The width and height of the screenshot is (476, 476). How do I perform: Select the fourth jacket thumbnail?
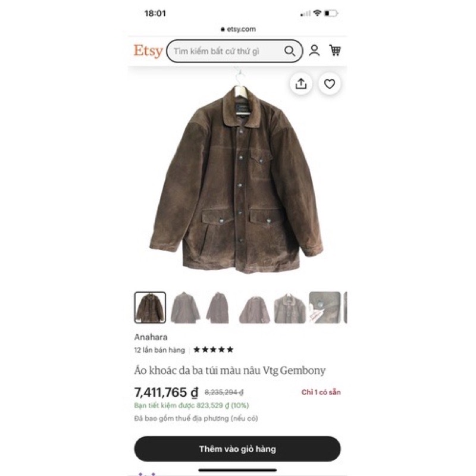pyautogui.click(x=255, y=308)
